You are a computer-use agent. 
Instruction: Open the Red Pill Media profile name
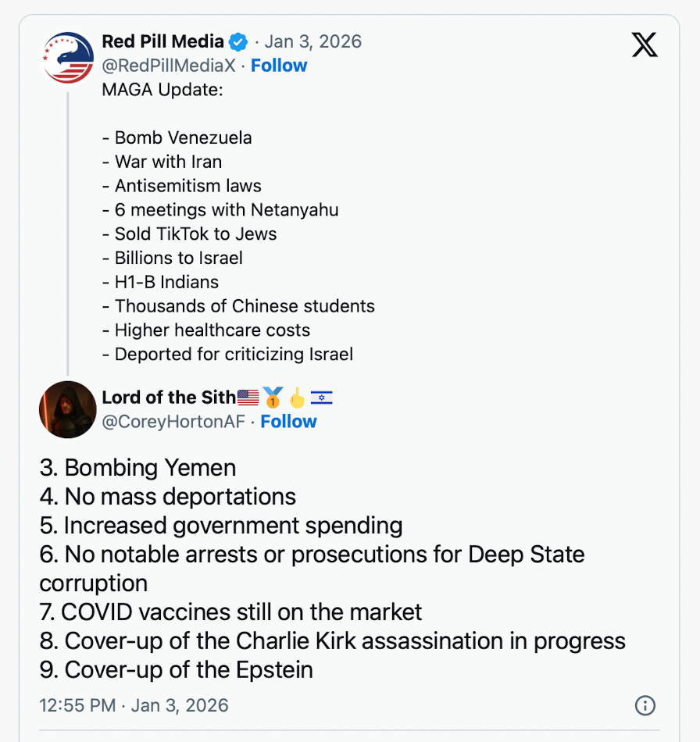click(x=162, y=41)
